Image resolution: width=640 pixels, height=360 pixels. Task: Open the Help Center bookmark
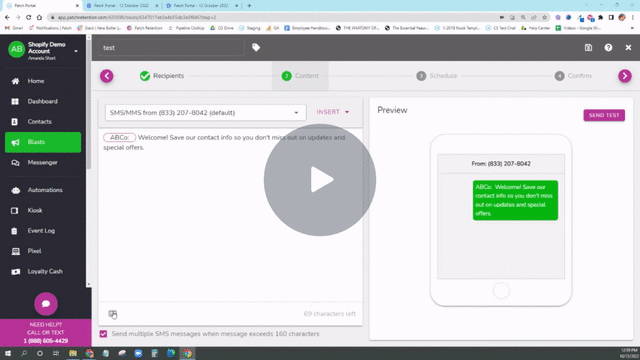click(x=535, y=28)
